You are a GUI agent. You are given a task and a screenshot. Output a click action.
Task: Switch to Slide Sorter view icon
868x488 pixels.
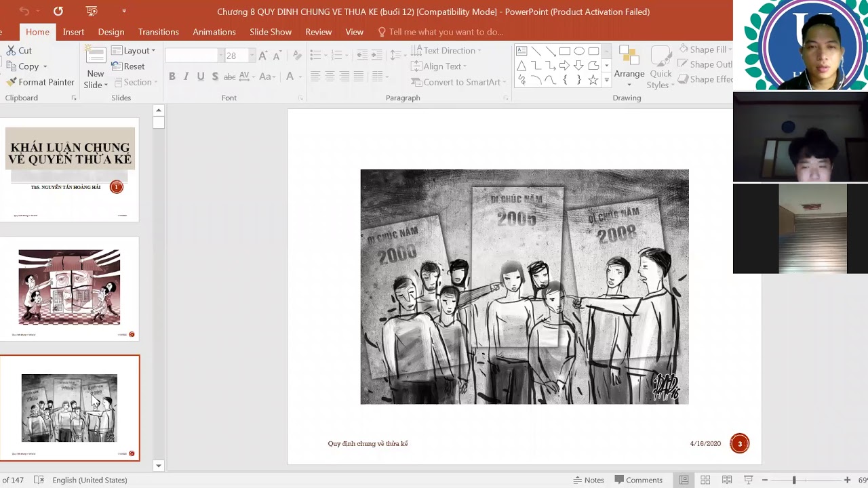[705, 480]
